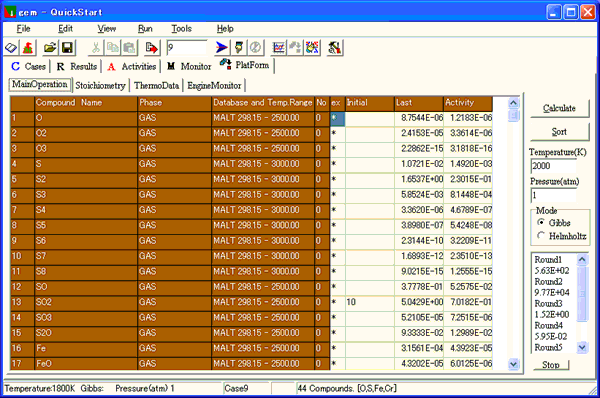This screenshot has width=600, height=398.
Task: Switch to the Stoichiometry tab
Action: click(100, 85)
